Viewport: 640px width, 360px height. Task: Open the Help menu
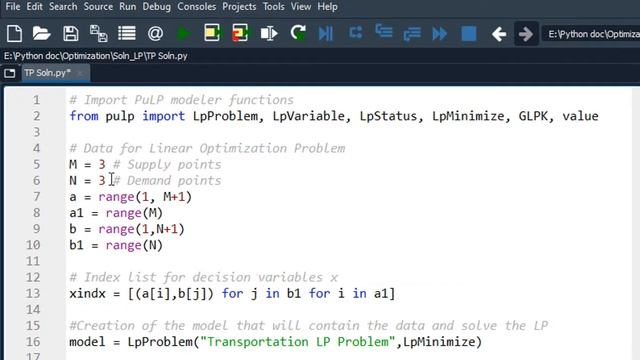(x=327, y=7)
